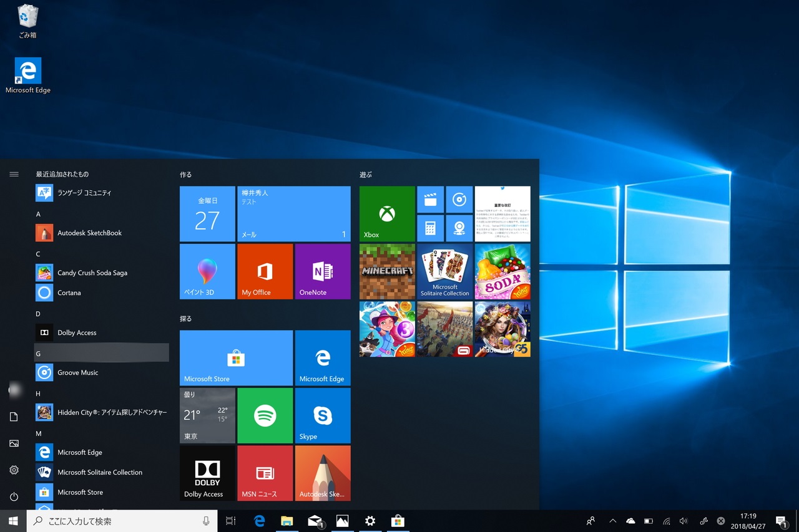The image size is (799, 532).
Task: Click the letter C header in app list
Action: click(x=38, y=254)
